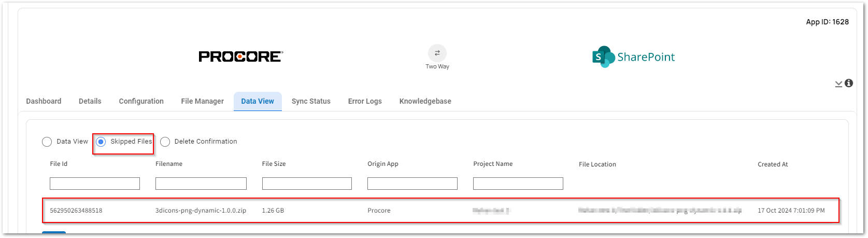Click the Procore origin app cell
868x238 pixels.
[379, 211]
